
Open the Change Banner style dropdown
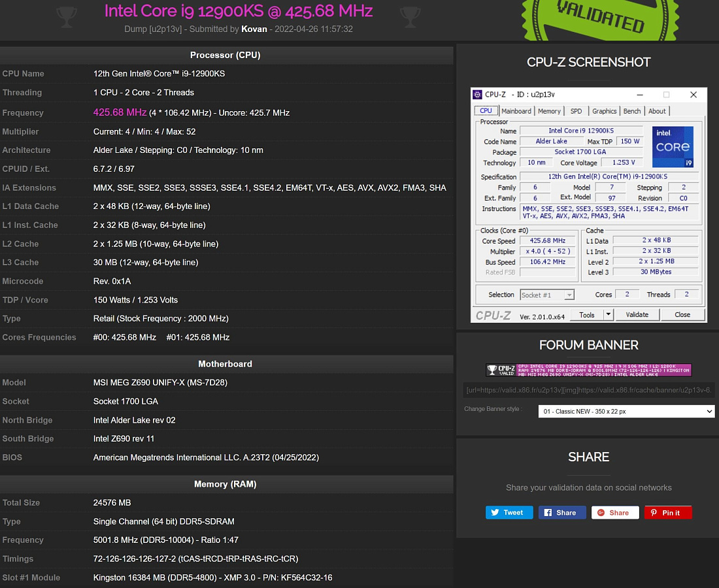coord(626,411)
